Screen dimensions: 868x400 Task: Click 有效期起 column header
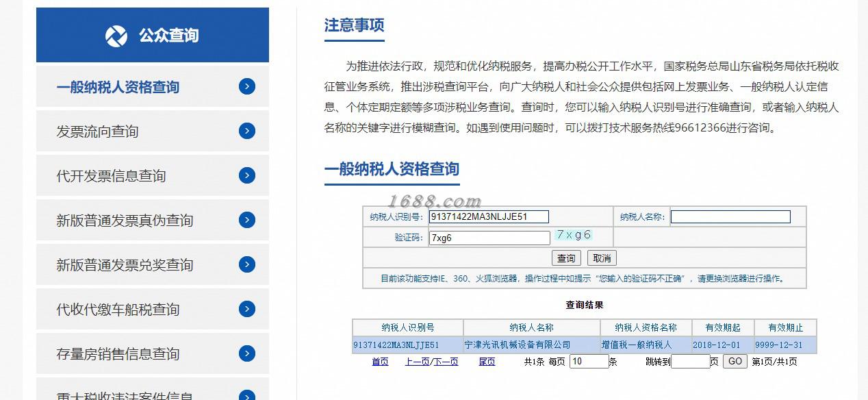(723, 327)
